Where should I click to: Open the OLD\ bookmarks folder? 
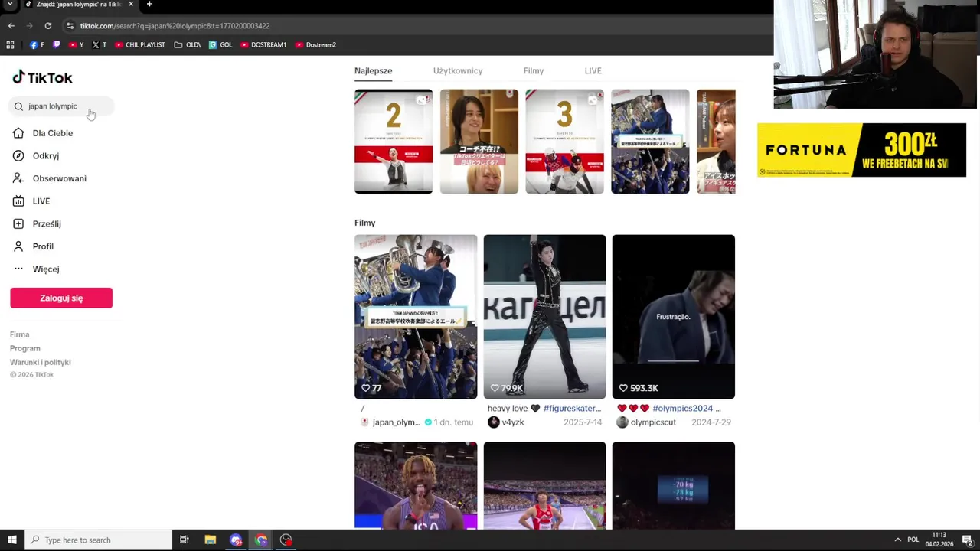187,44
